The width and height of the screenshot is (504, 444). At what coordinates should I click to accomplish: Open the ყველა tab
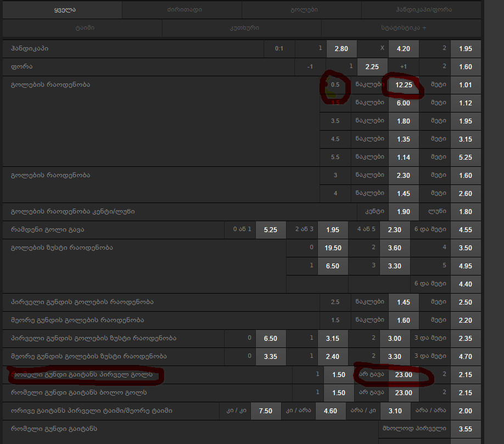pos(63,10)
